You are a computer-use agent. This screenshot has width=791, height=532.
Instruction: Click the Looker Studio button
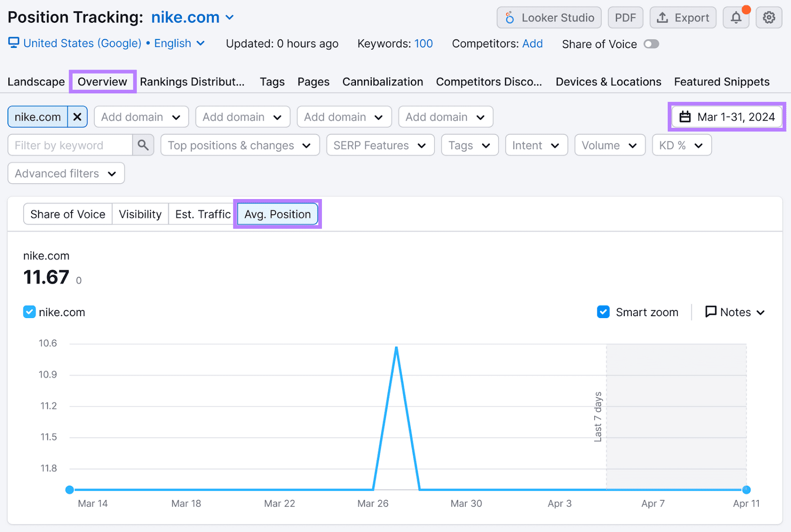549,18
